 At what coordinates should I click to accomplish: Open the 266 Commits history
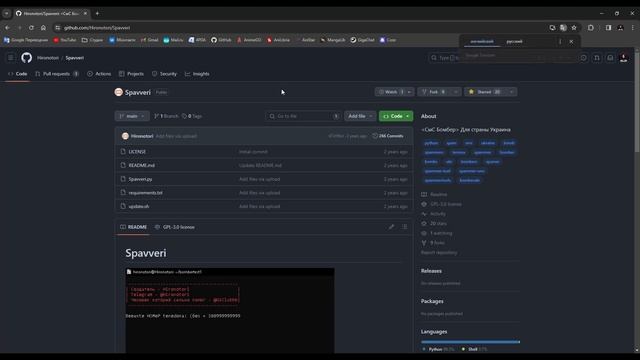tap(388, 136)
